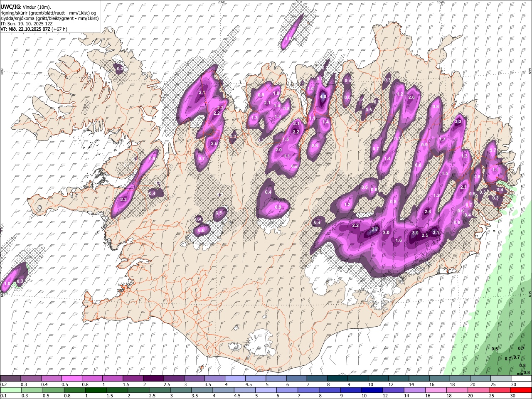Click the '20W' longitude label at top
The image size is (532, 399).
coord(221,2)
